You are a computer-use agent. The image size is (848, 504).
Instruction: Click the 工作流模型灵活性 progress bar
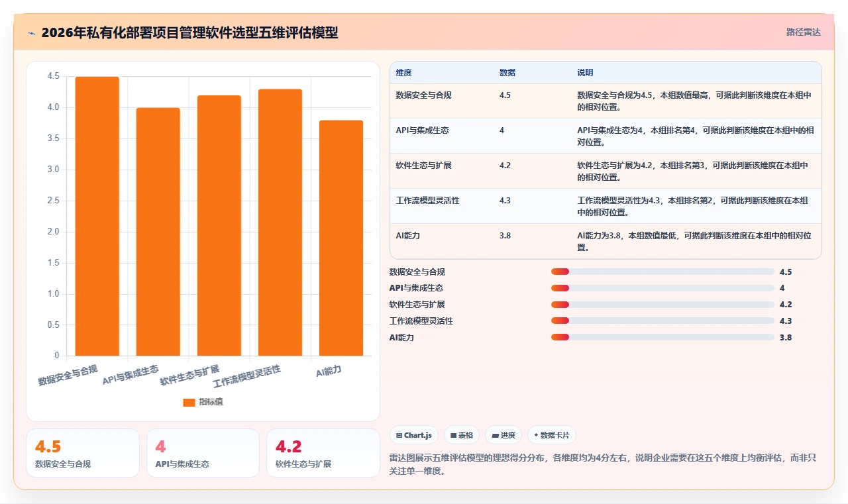(662, 321)
